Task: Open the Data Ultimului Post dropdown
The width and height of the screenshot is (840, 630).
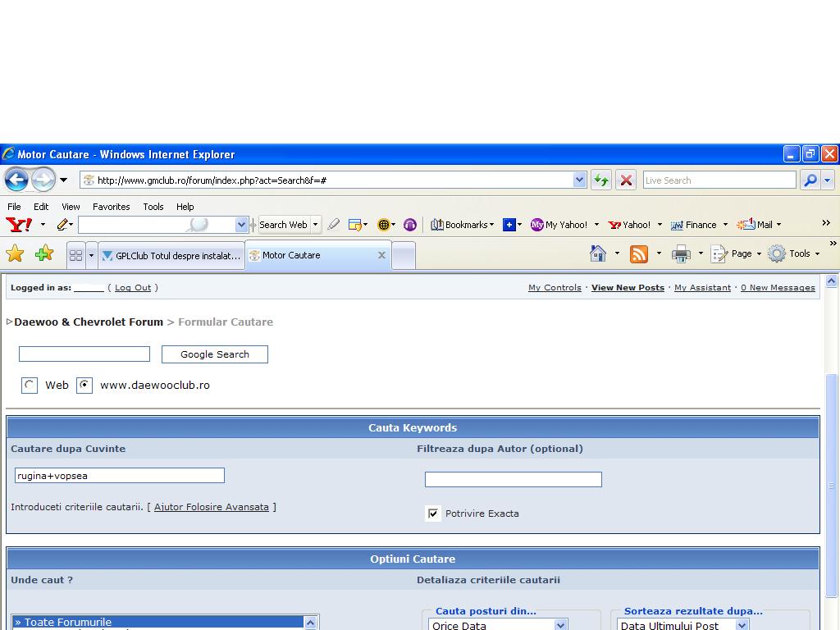Action: click(x=742, y=625)
